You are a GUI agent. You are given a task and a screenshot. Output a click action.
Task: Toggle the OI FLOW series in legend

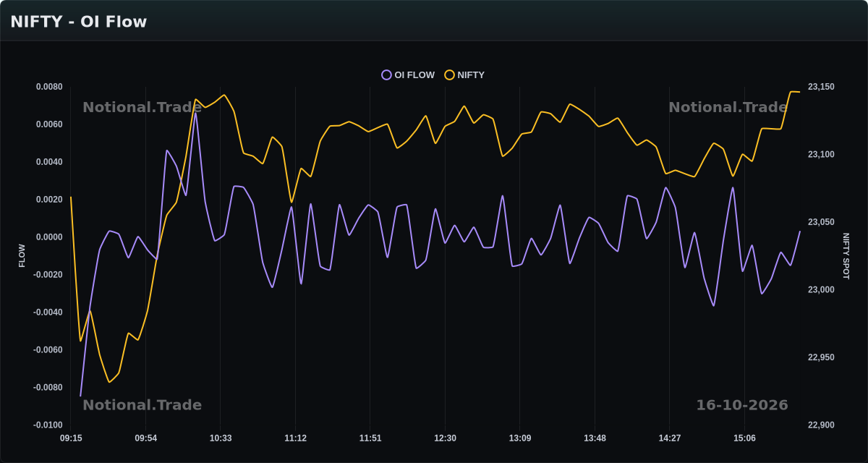tap(409, 75)
